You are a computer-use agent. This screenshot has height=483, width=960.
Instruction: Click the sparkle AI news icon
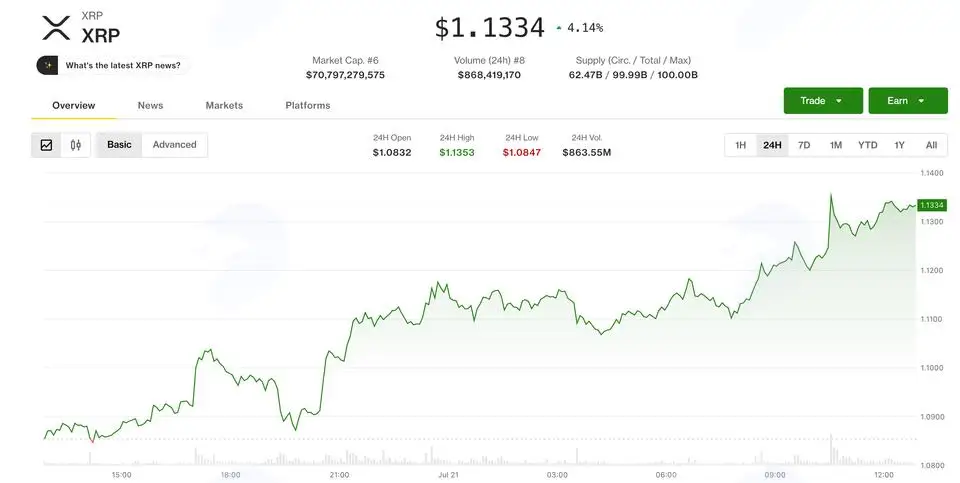pos(47,66)
